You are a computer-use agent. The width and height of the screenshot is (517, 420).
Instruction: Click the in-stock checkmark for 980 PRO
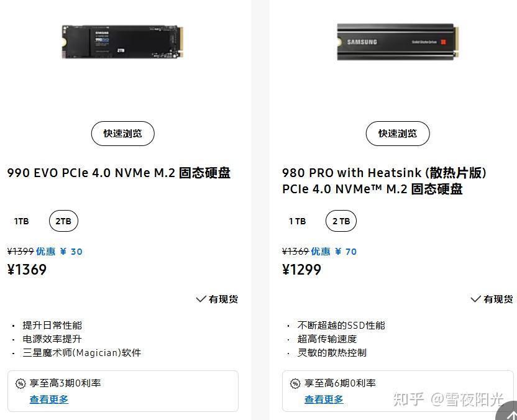point(475,299)
